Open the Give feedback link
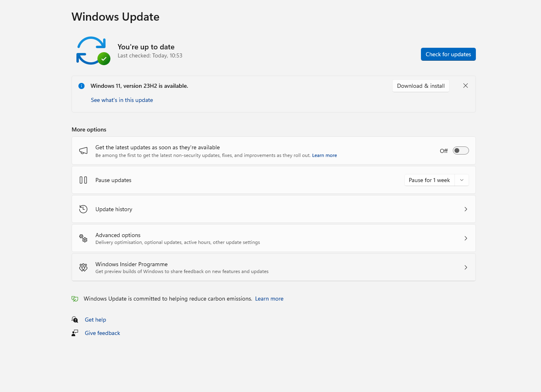Screen dimensions: 541x392 pyautogui.click(x=102, y=333)
